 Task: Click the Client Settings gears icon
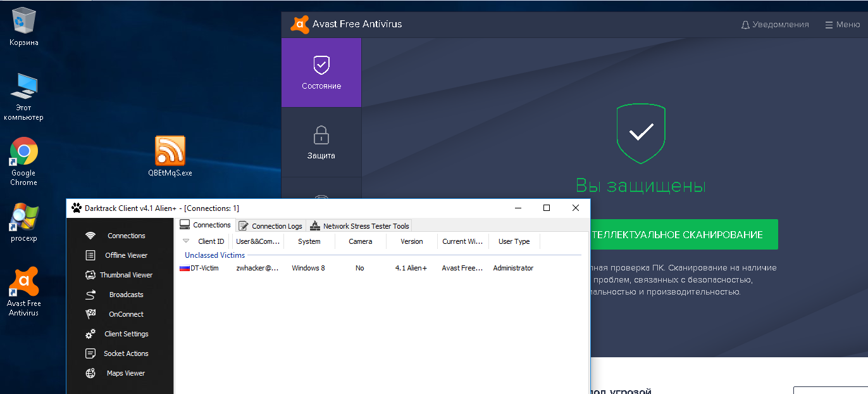(x=90, y=334)
